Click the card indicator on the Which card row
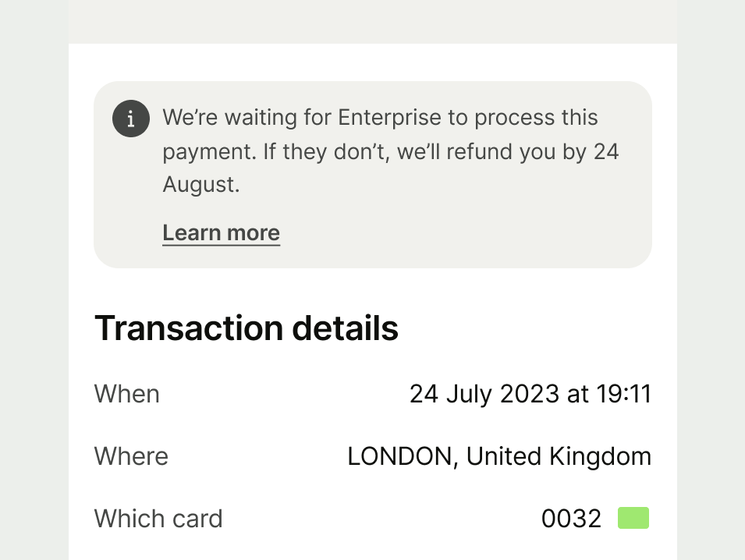 (633, 517)
